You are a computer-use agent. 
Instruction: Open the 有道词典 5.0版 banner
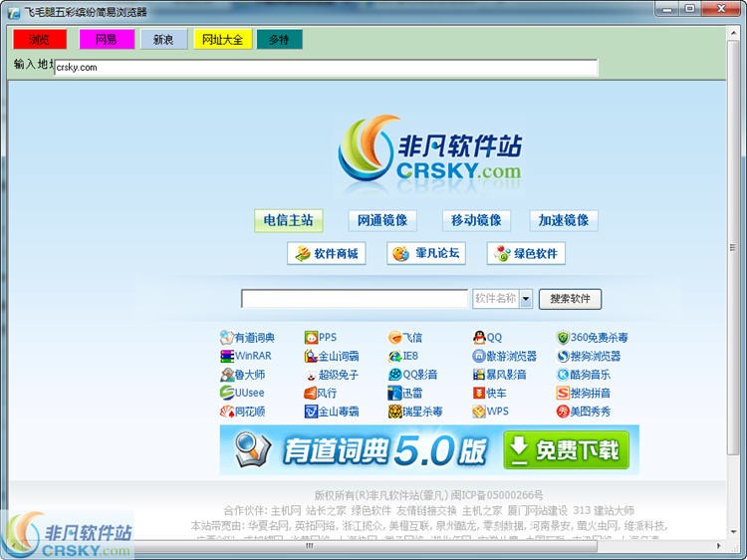tap(428, 450)
